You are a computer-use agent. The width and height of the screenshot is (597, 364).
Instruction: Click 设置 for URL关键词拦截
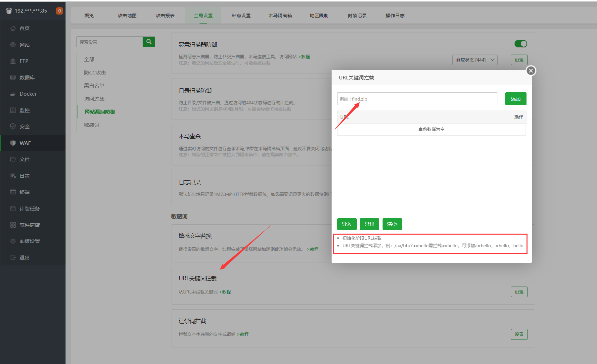pyautogui.click(x=519, y=292)
